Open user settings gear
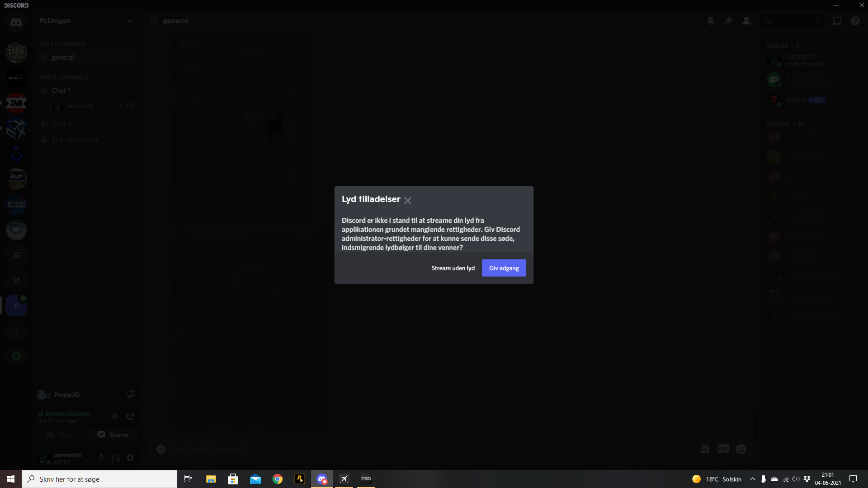Screen dimensions: 868x488 click(x=130, y=458)
